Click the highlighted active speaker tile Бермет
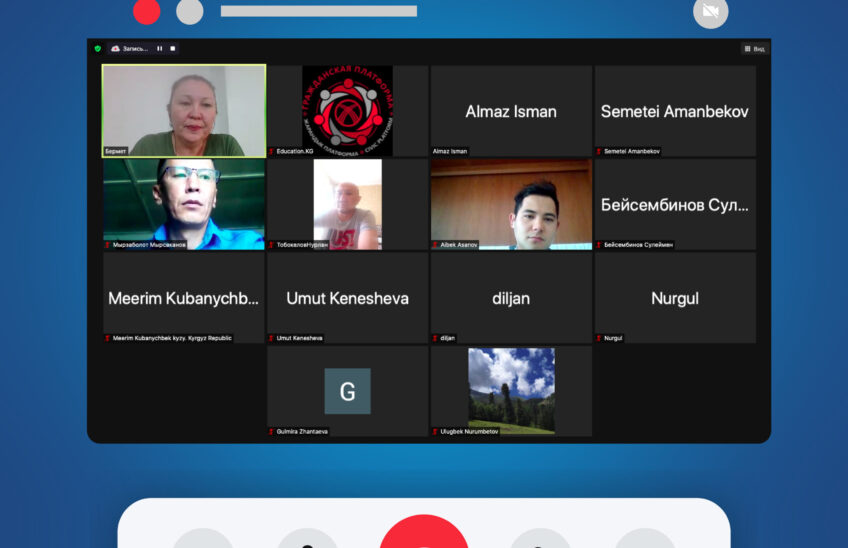848x548 pixels. (x=184, y=110)
